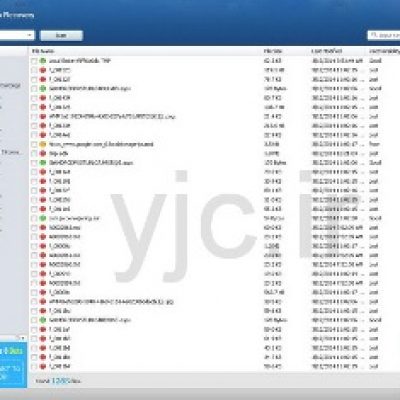The image size is (400, 400).
Task: Sort by the Last Modified column header
Action: pyautogui.click(x=327, y=51)
